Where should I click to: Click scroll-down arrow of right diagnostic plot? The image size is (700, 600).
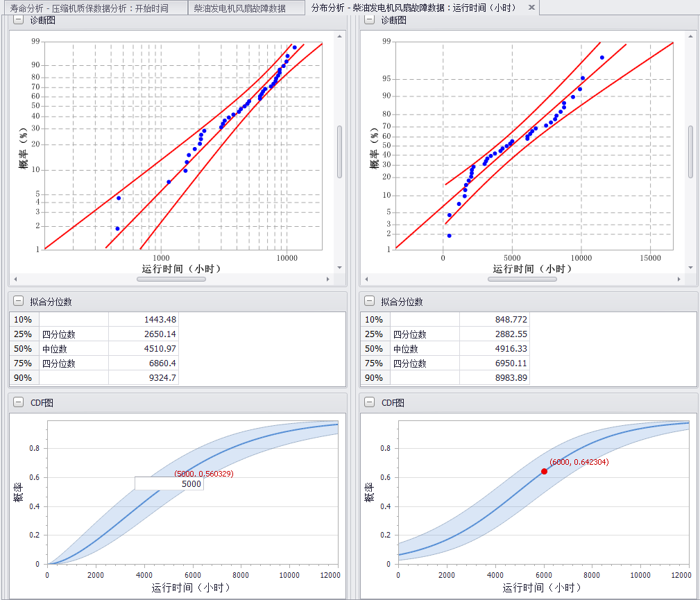690,267
